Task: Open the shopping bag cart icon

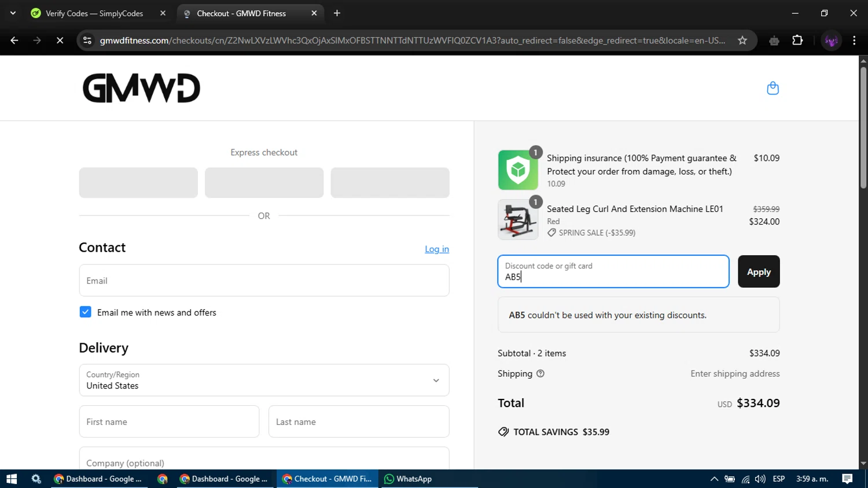Action: coord(773,88)
